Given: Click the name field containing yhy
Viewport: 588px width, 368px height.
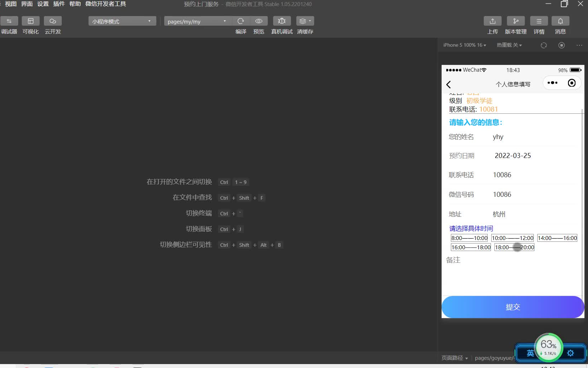Looking at the screenshot, I should (535, 137).
